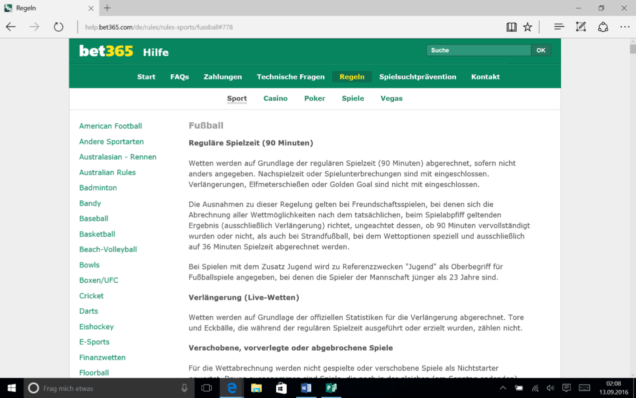Open Word from the taskbar
Viewport: 636px width, 398px height.
coord(306,388)
